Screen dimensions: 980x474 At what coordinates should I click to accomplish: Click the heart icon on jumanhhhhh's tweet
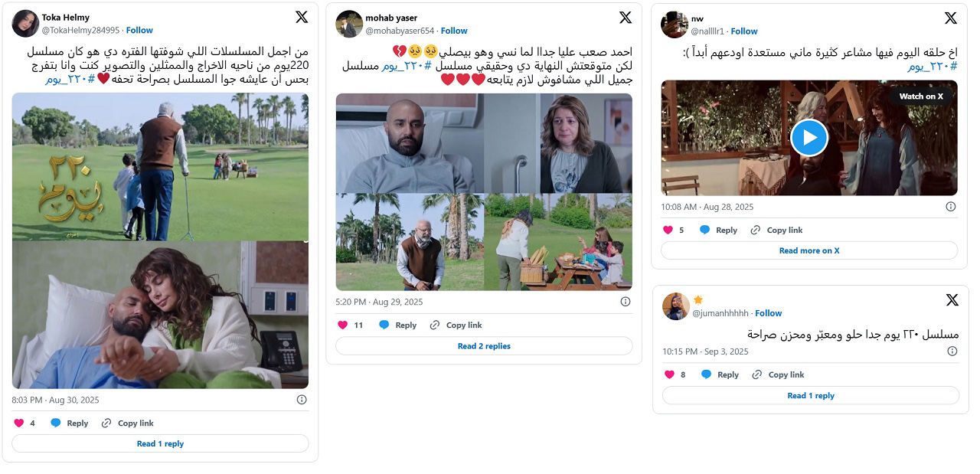coord(669,374)
